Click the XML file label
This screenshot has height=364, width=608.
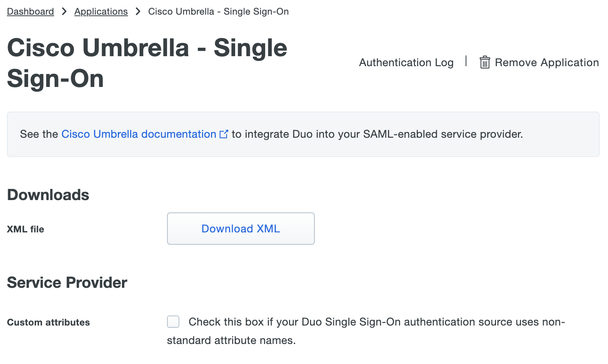[x=25, y=229]
